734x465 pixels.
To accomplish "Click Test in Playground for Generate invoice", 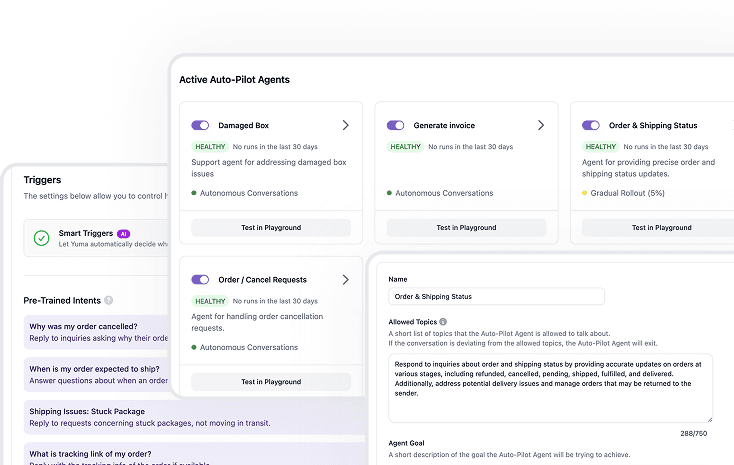I will click(x=466, y=228).
